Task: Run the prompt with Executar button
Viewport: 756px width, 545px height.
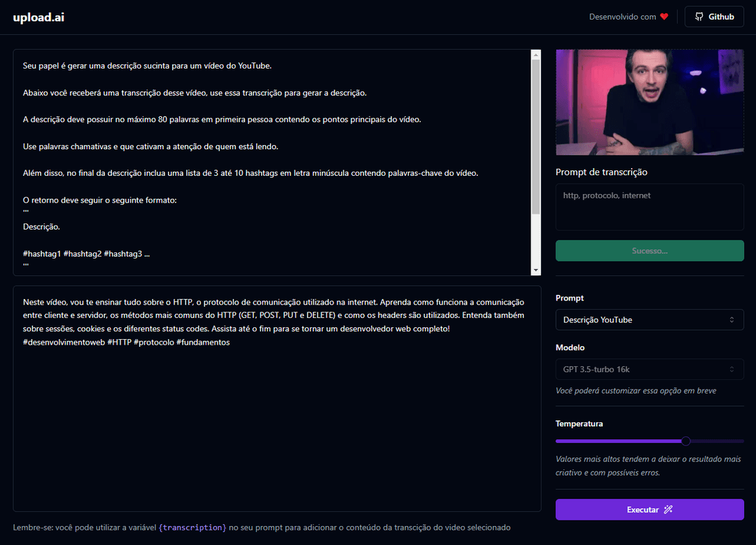Action: pos(649,509)
